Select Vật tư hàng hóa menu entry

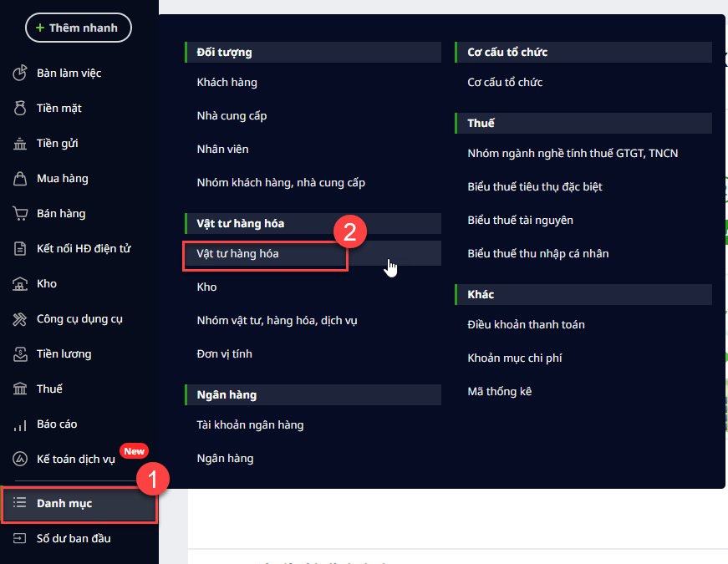(237, 253)
